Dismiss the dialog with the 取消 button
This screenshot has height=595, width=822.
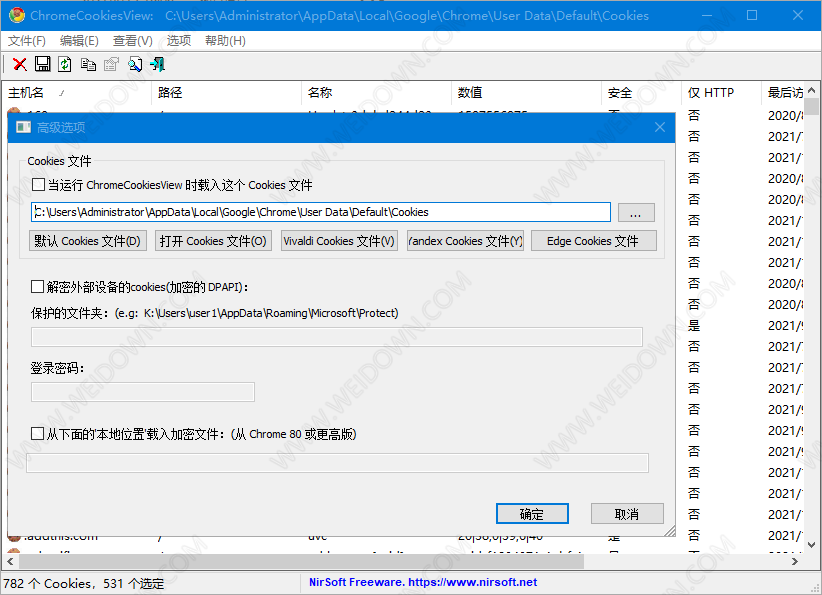click(627, 514)
